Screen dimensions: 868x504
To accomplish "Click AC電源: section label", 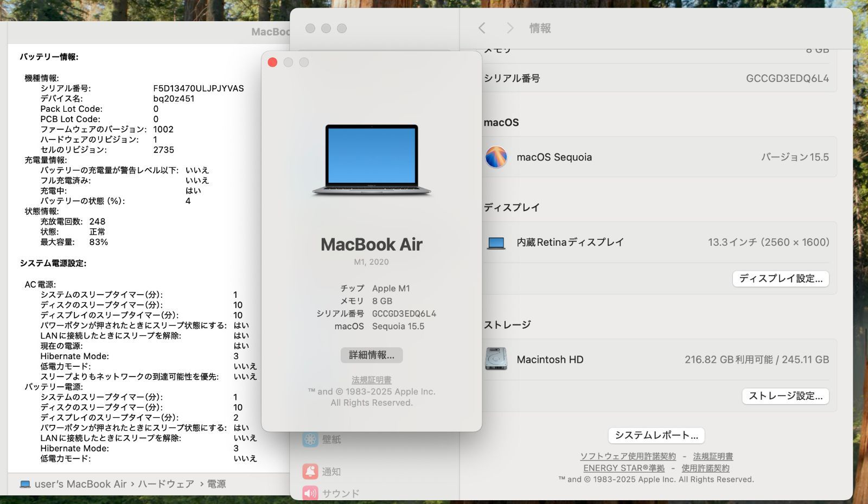I will [x=40, y=284].
